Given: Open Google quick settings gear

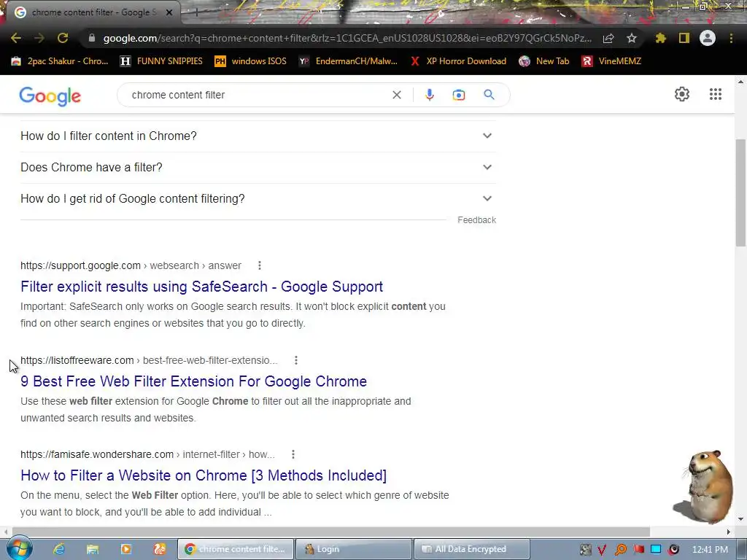Looking at the screenshot, I should (x=682, y=94).
